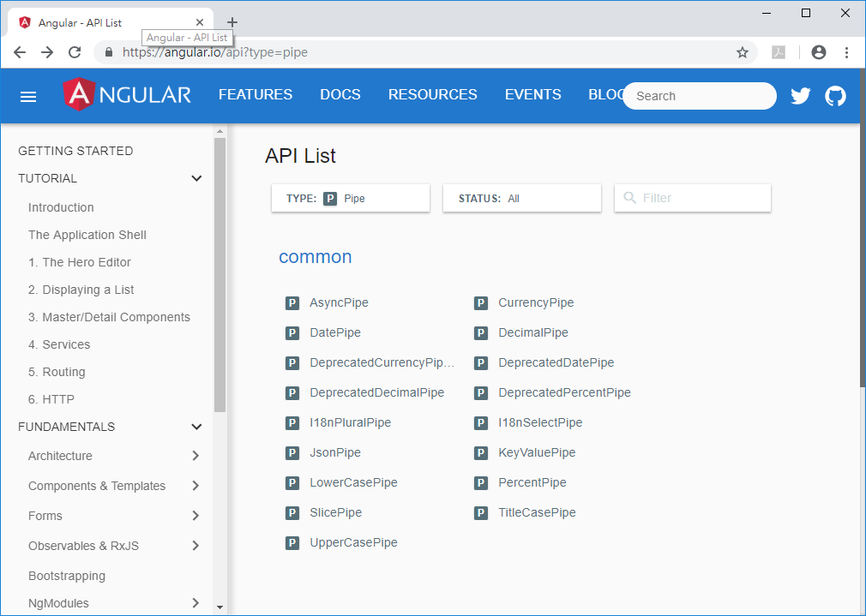
Task: Click the P icon beside TitleCasePipe
Action: pyautogui.click(x=481, y=513)
